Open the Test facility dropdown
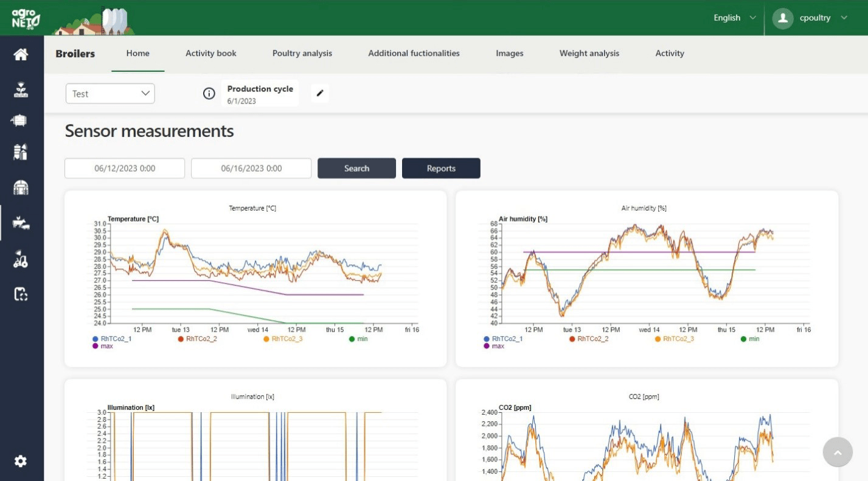Screen dimensions: 868x481 110,94
